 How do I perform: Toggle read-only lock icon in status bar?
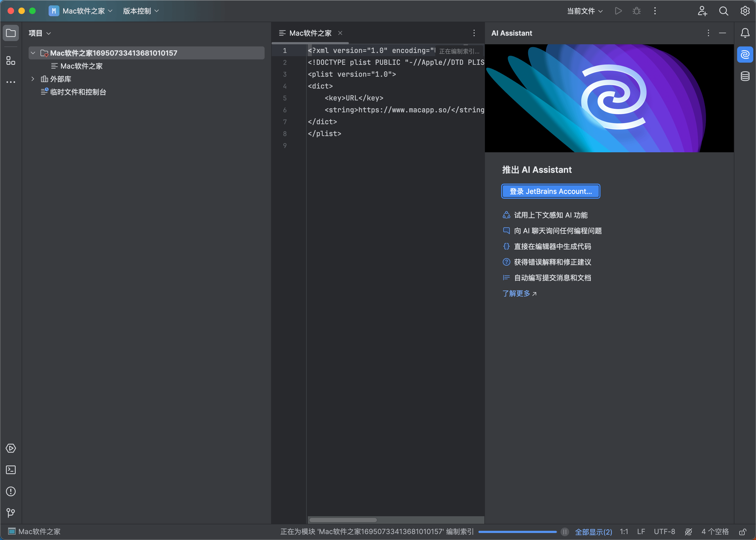[x=742, y=532]
